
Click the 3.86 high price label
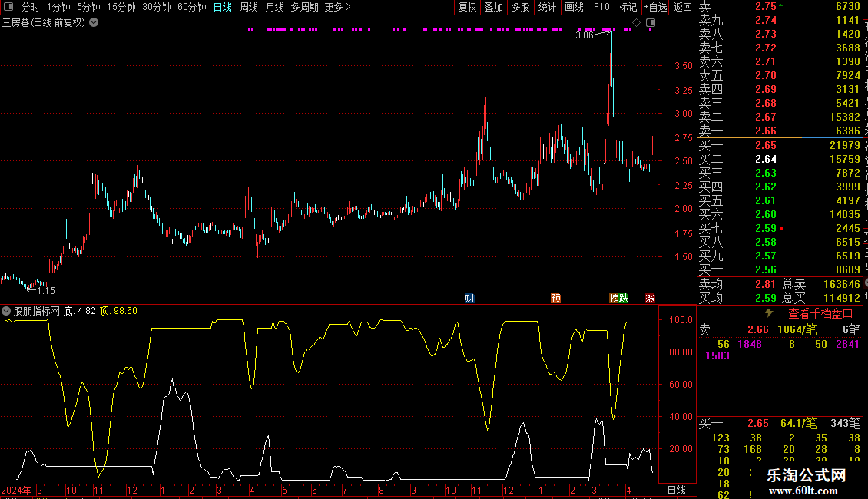click(585, 35)
